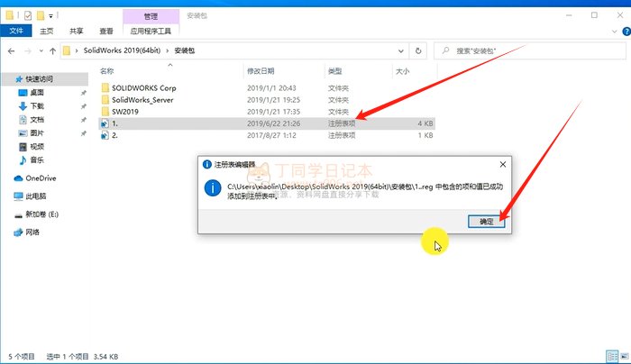The height and width of the screenshot is (364, 631).
Task: Open the 下载 quick access folder
Action: click(x=36, y=105)
